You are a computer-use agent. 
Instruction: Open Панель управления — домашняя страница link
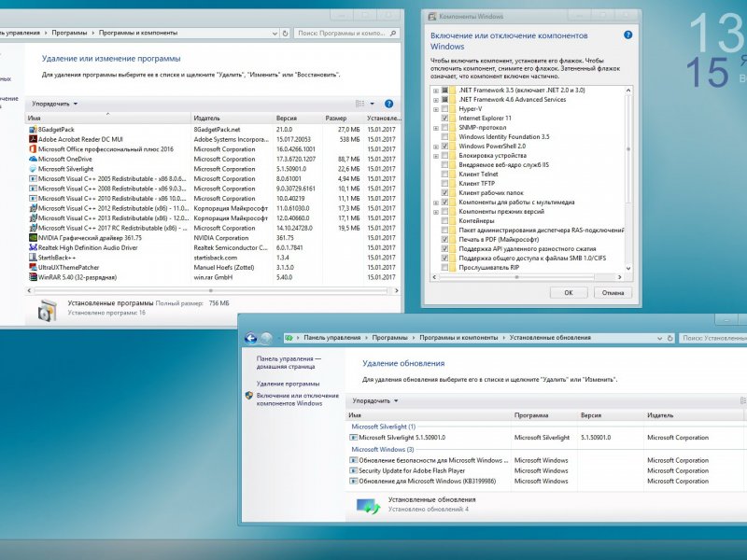click(x=289, y=363)
